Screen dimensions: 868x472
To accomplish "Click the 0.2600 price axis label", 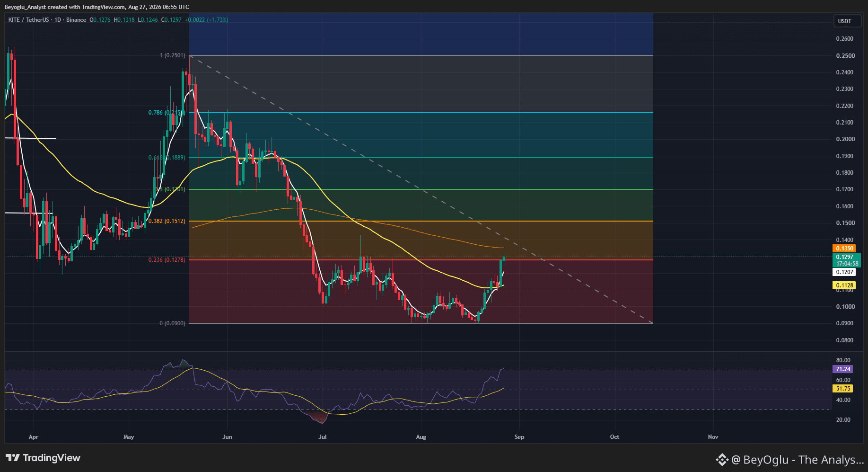I will pyautogui.click(x=845, y=39).
